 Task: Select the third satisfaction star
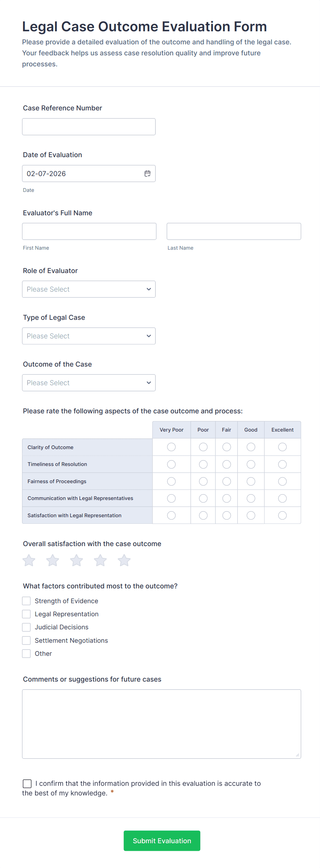pos(76,561)
